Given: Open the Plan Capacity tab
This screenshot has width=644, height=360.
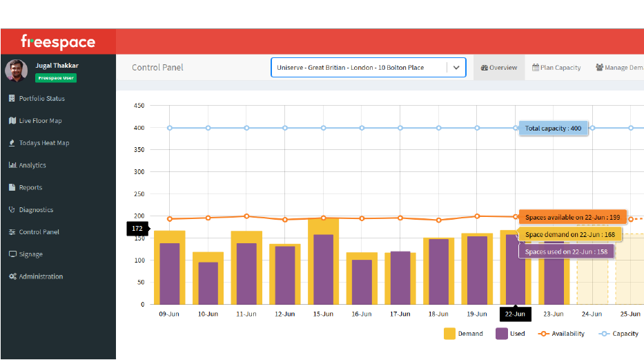Looking at the screenshot, I should point(556,68).
